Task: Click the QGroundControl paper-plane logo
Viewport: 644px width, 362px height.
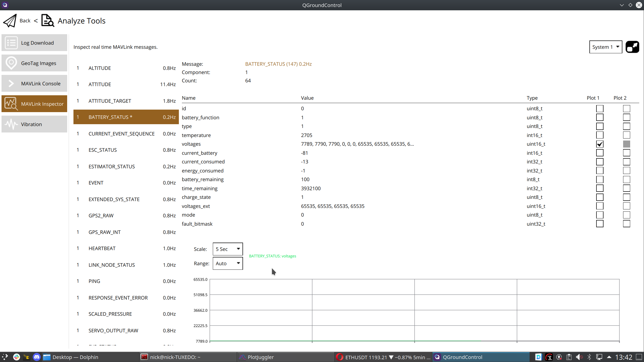Action: (10, 21)
